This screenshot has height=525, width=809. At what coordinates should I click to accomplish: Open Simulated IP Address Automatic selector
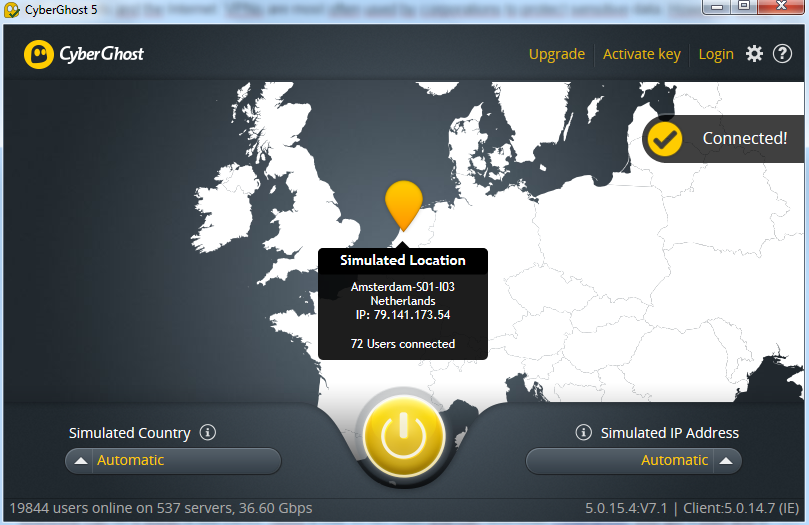pyautogui.click(x=634, y=461)
